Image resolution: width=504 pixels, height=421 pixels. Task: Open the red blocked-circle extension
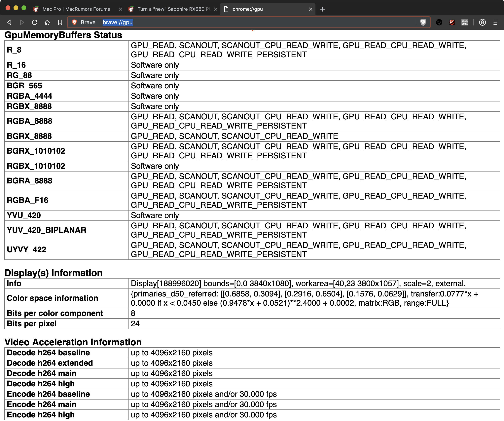pyautogui.click(x=452, y=22)
